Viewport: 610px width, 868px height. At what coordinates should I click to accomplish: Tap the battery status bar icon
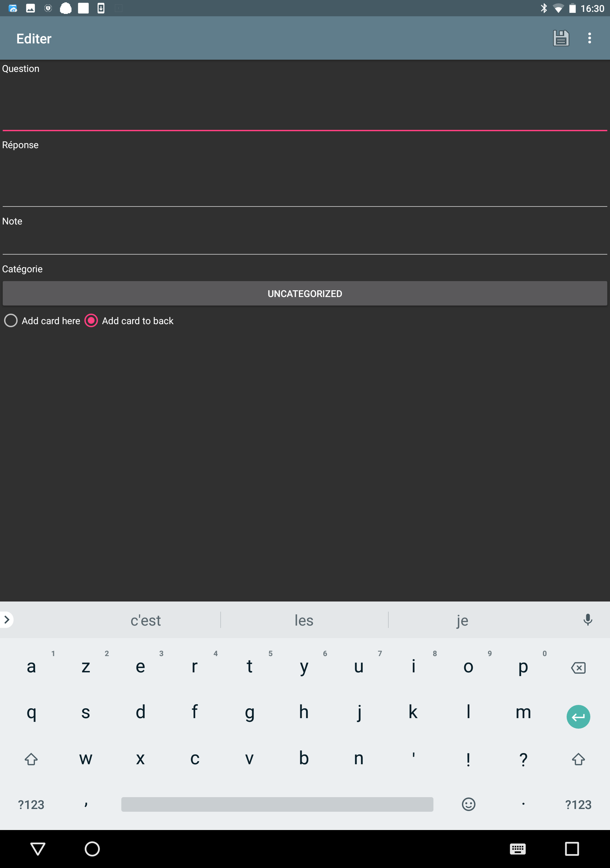pos(573,8)
